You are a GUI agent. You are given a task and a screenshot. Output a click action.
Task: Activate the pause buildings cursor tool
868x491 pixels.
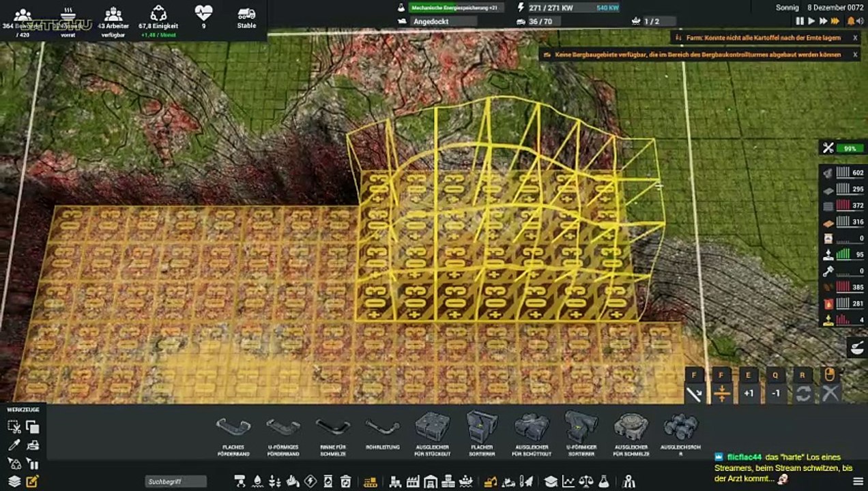tap(32, 464)
